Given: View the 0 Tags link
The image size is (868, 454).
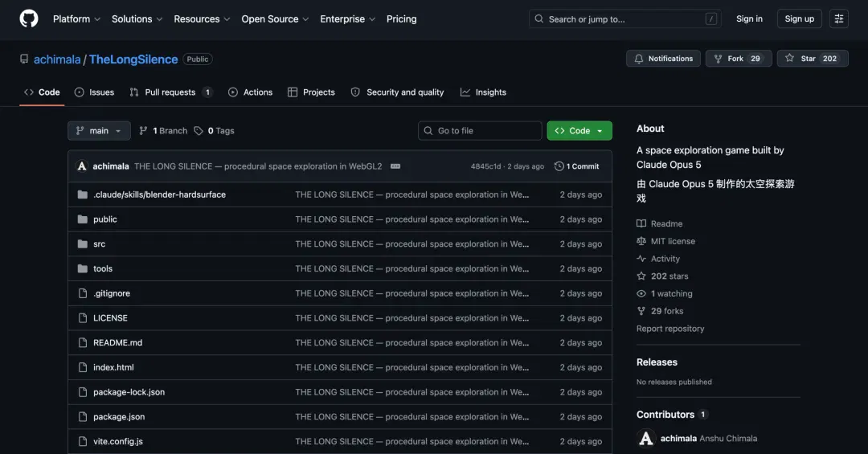Looking at the screenshot, I should 215,131.
